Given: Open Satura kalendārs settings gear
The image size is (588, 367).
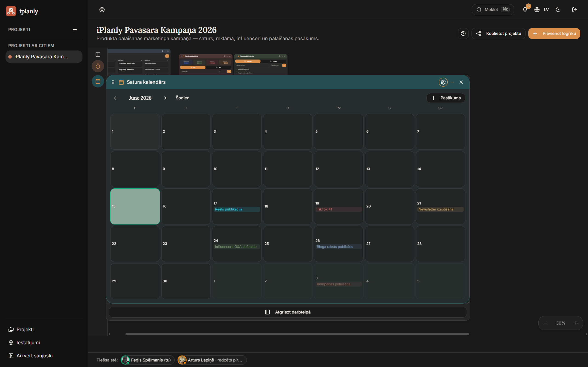Looking at the screenshot, I should pyautogui.click(x=443, y=82).
